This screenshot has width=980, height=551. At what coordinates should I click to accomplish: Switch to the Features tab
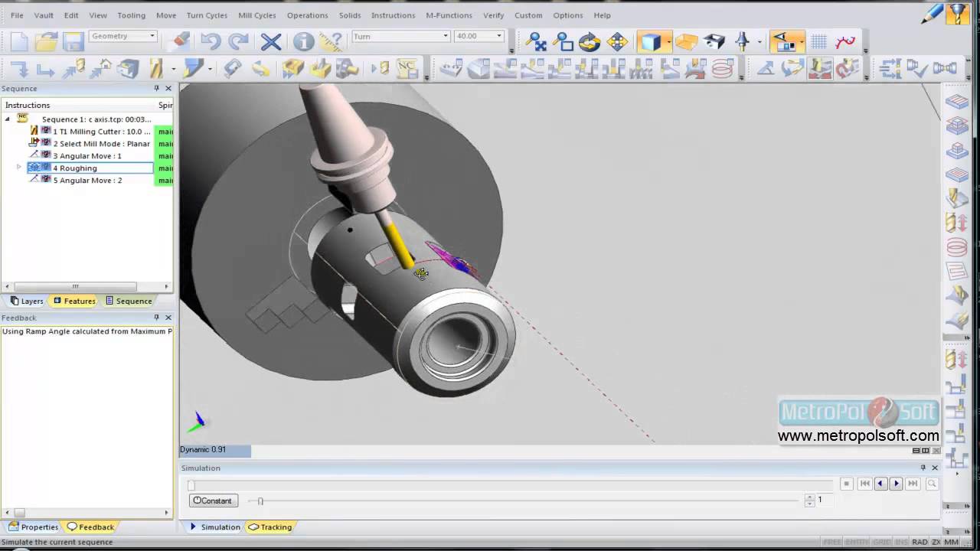click(74, 301)
